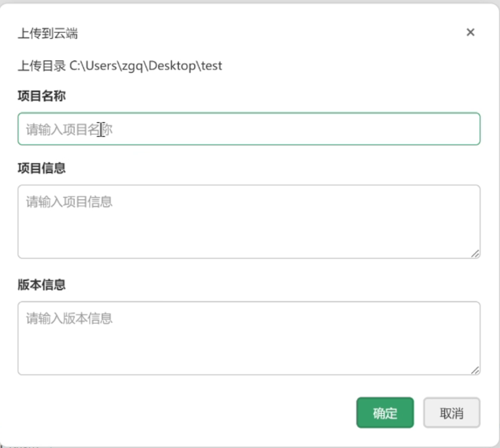
Task: Close the 上传到云端 dialog with X
Action: click(x=470, y=32)
